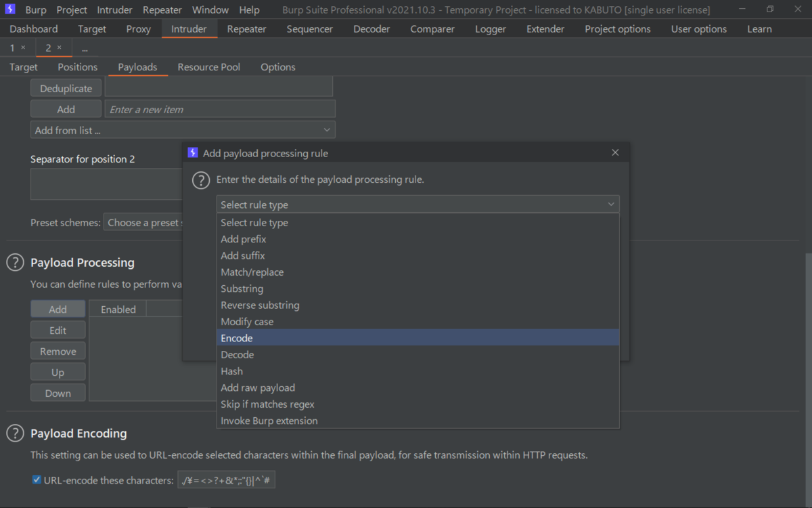Screen dimensions: 812x508
Task: Click the URL-encode characters text field
Action: (227, 480)
